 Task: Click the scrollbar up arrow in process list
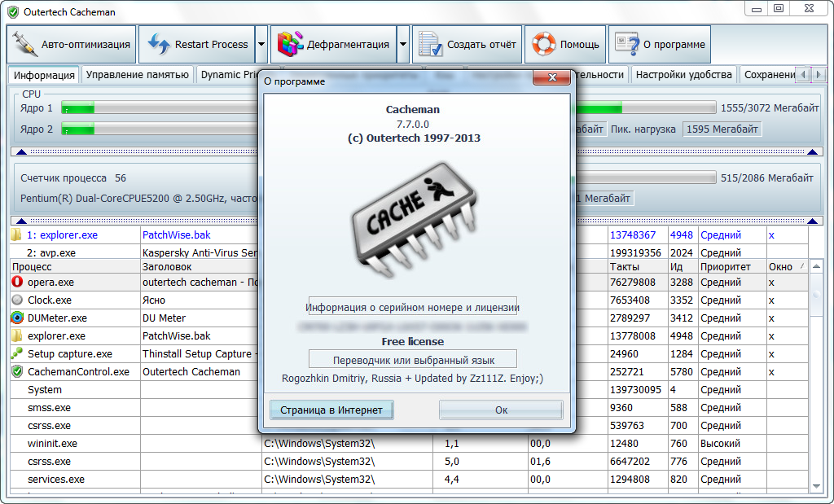816,266
